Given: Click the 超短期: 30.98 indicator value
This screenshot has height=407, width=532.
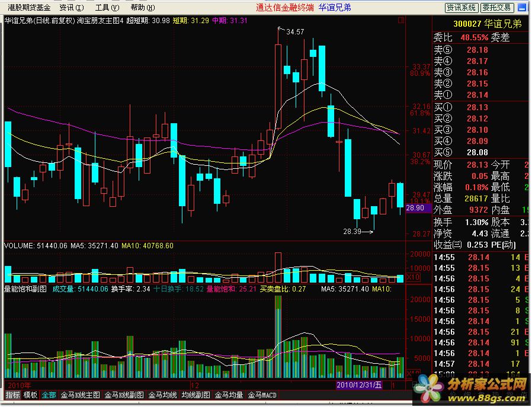Looking at the screenshot, I should (x=148, y=21).
